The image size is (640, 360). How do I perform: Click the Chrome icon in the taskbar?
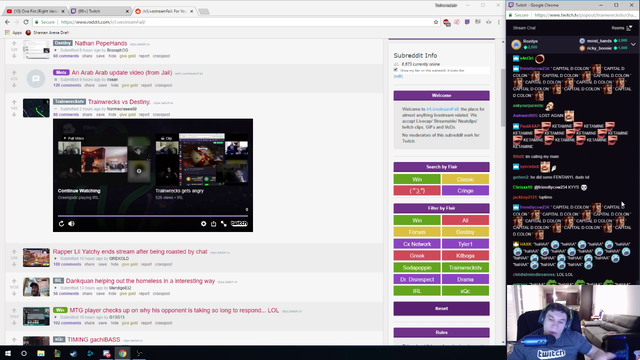click(122, 353)
